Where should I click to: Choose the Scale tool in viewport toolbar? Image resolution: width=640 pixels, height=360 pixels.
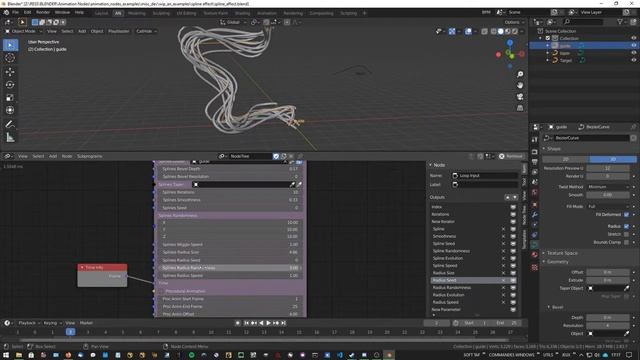click(x=10, y=98)
